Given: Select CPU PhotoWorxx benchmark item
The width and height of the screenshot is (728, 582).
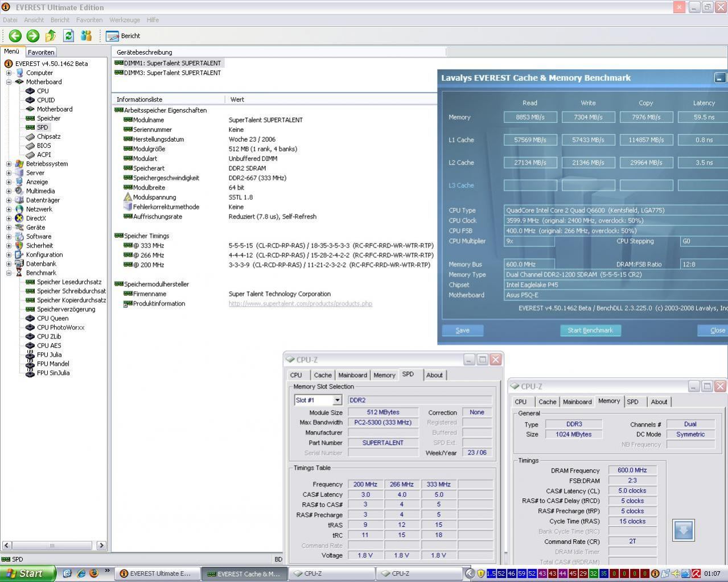Looking at the screenshot, I should 60,328.
